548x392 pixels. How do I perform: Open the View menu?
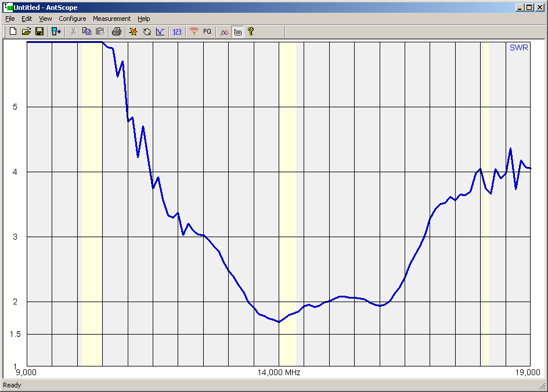(x=45, y=19)
